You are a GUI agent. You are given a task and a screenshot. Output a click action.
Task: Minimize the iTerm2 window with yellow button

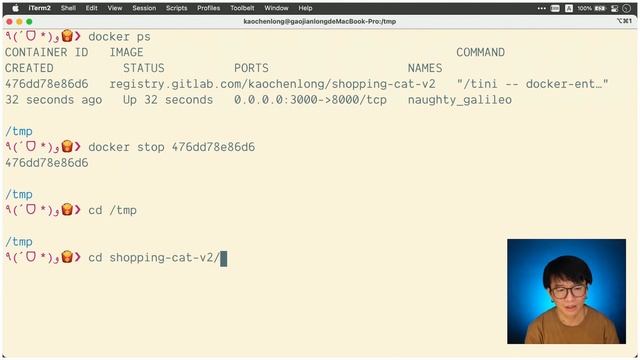[19, 22]
